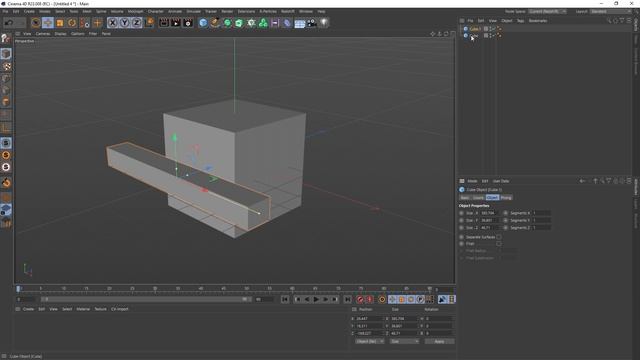Open Object (Rel) dropdown in Coordinate Manager
The height and width of the screenshot is (360, 640).
click(369, 341)
